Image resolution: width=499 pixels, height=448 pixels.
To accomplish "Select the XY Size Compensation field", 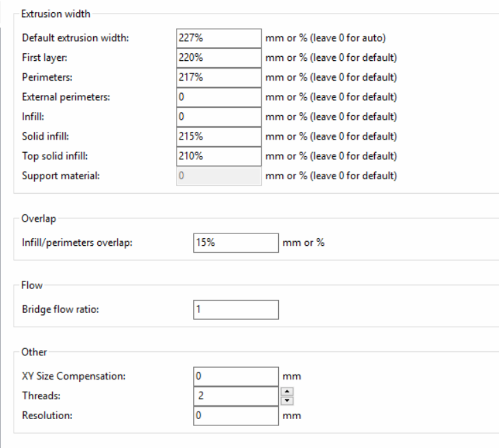I will [235, 376].
